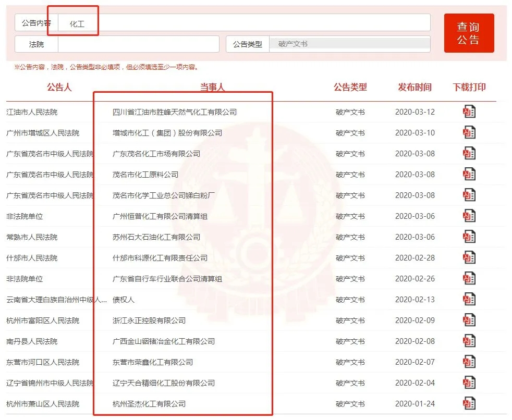Screen dimensions: 512x420
Task: Click the 江油市人民法院 announcer entry
Action: click(x=32, y=112)
